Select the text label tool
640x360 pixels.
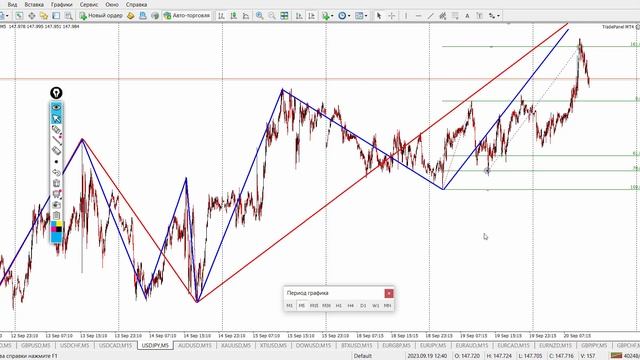click(479, 16)
